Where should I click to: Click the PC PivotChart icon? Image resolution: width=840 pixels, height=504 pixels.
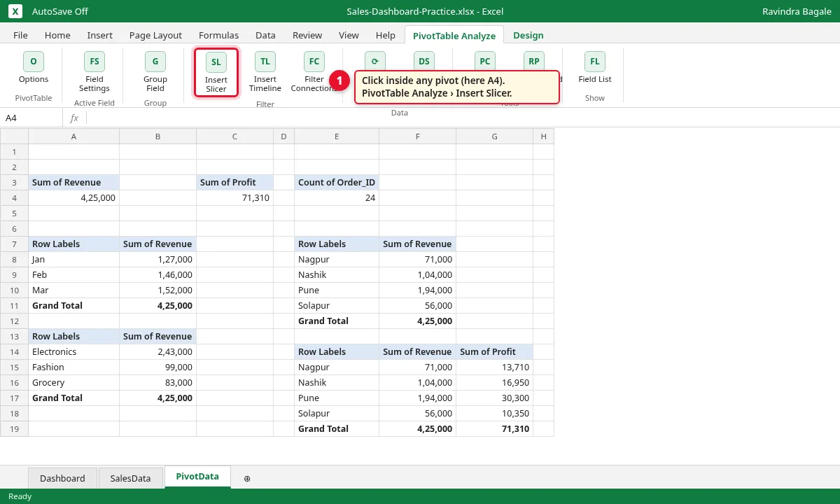tap(485, 61)
